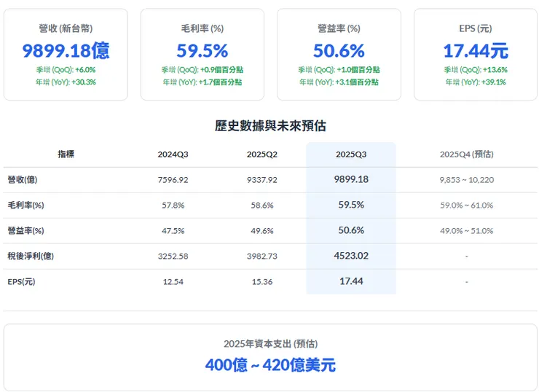Select the 營益率 (%) card title

coord(339,28)
